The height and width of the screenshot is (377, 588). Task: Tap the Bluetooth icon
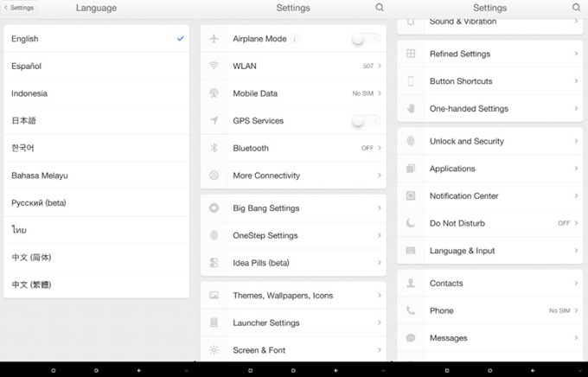tap(214, 148)
